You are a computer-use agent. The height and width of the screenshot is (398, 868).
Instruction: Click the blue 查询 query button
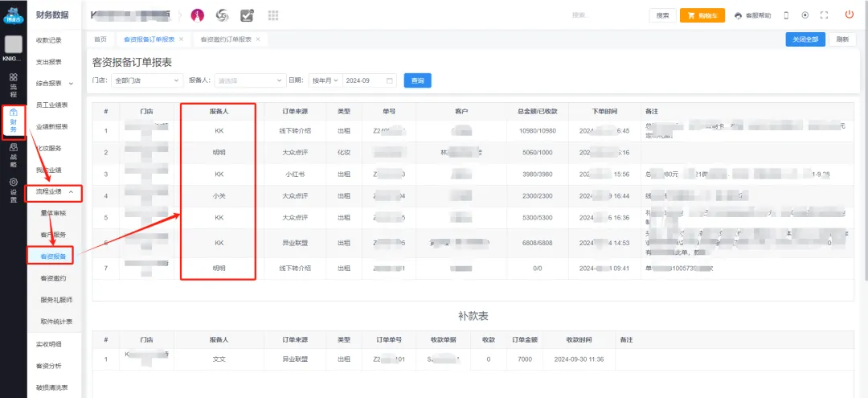pyautogui.click(x=418, y=80)
